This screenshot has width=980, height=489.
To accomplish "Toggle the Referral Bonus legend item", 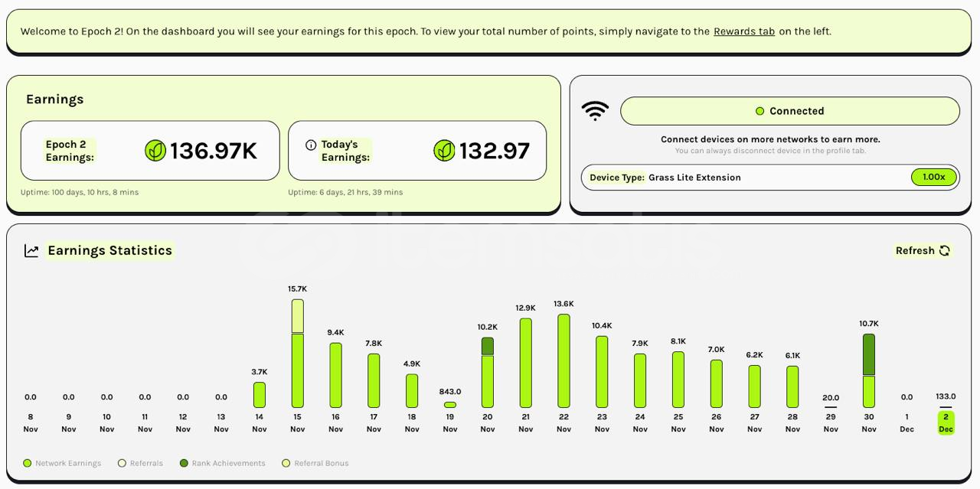I will [x=315, y=463].
